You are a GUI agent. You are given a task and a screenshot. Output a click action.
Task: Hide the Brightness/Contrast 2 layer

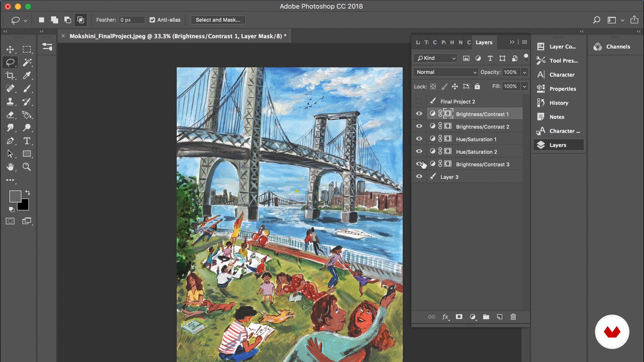click(419, 126)
